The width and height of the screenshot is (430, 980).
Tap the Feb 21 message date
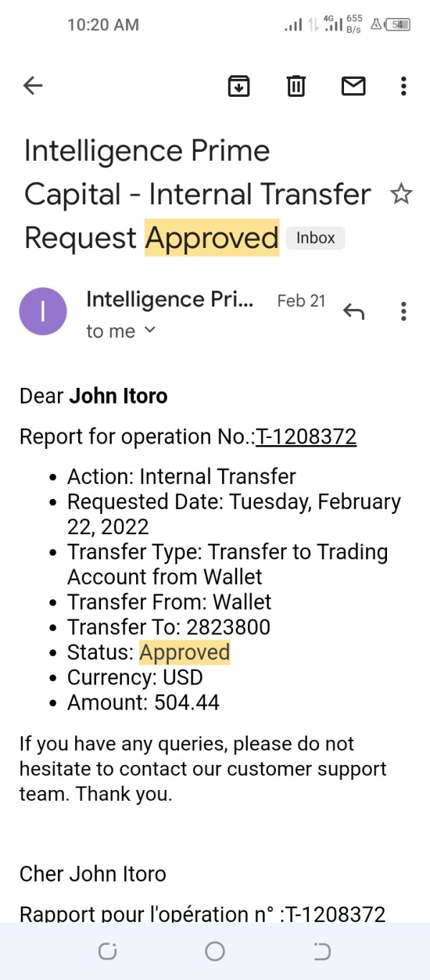tap(301, 301)
